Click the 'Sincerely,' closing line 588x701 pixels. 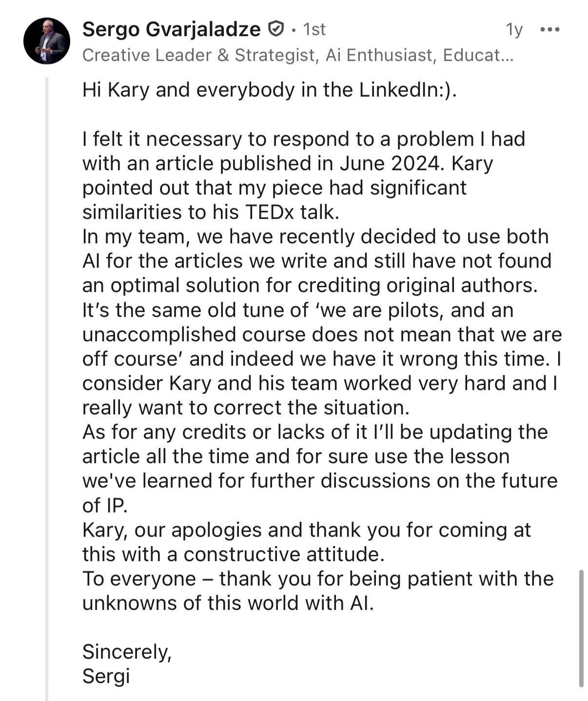click(x=127, y=652)
